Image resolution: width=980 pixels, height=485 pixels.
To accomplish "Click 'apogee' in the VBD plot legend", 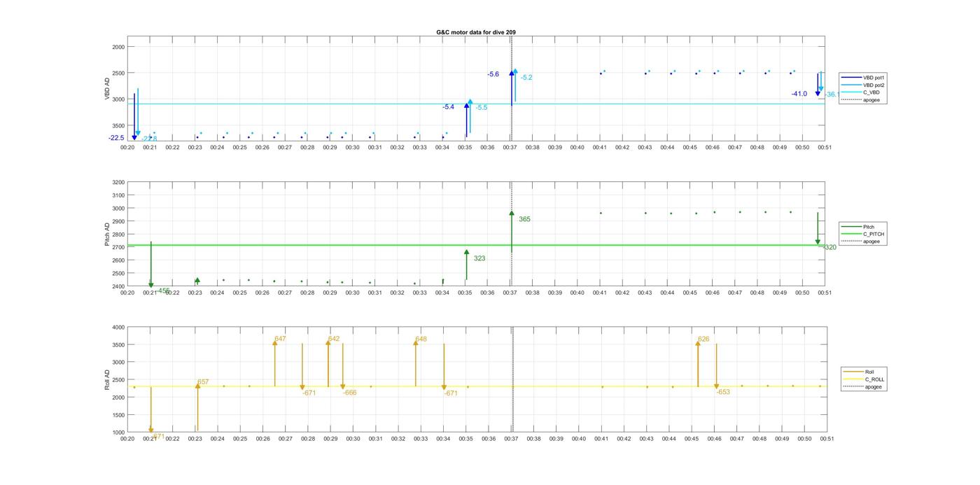I will (x=862, y=100).
